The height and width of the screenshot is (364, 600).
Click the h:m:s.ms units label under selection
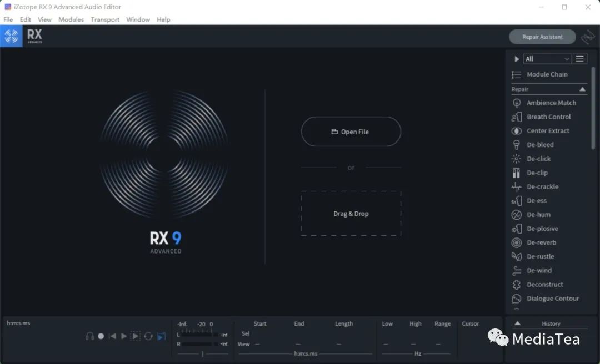[306, 353]
